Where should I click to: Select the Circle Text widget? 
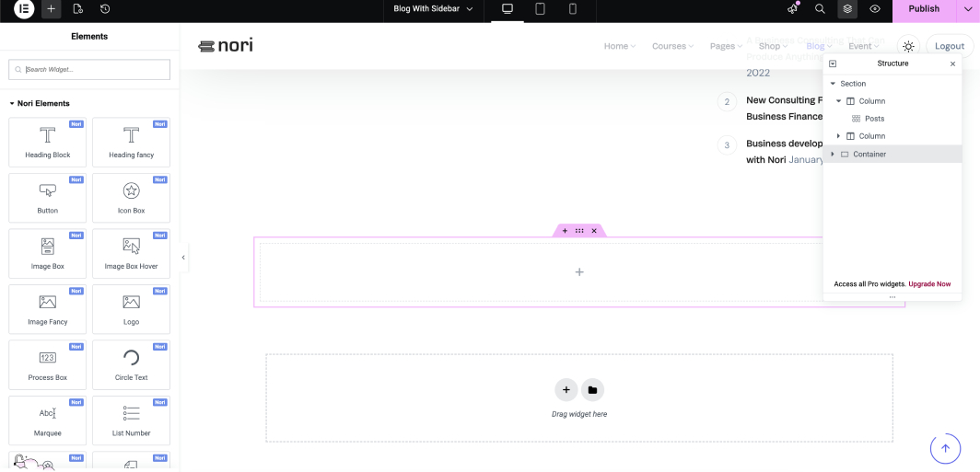tap(131, 364)
